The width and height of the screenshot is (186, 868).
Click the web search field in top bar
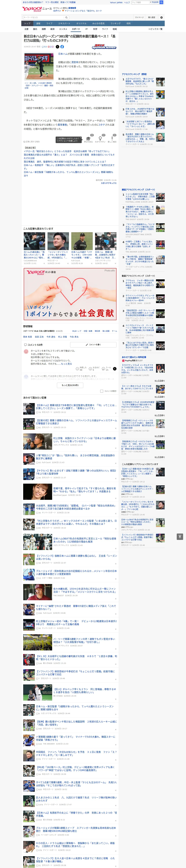140,2
